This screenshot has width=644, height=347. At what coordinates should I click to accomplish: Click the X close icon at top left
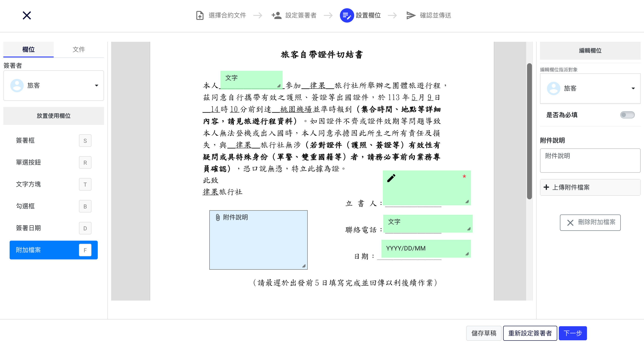(x=27, y=15)
